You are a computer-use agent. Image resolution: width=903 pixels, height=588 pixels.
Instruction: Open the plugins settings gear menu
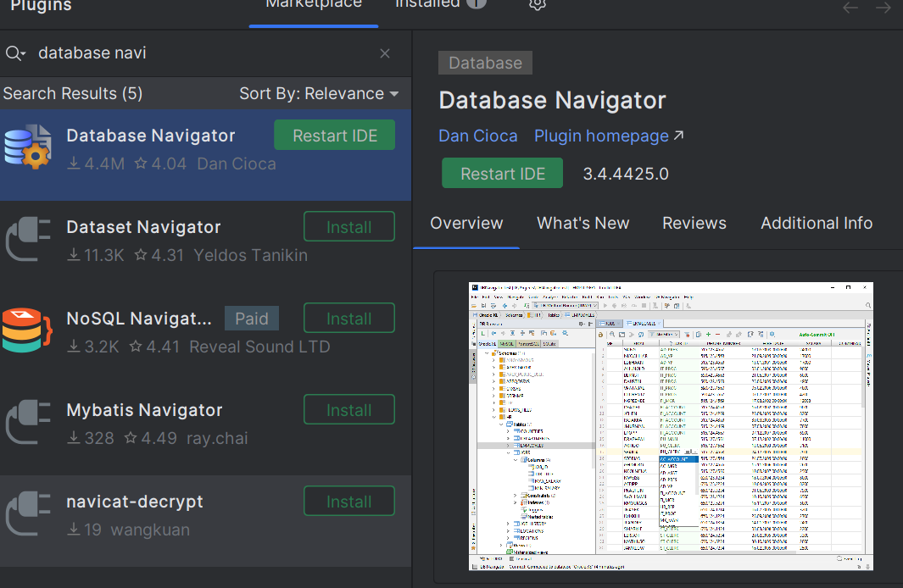538,3
